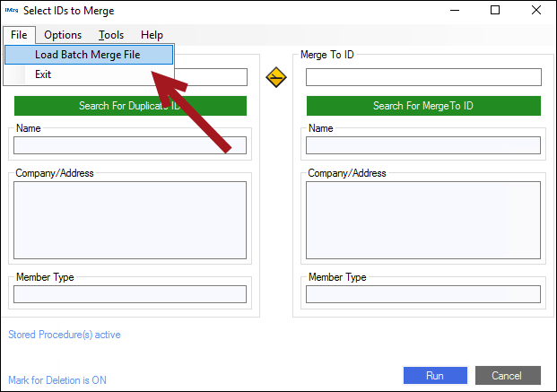Viewport: 557px width, 392px height.
Task: Click the File menu header
Action: 20,35
